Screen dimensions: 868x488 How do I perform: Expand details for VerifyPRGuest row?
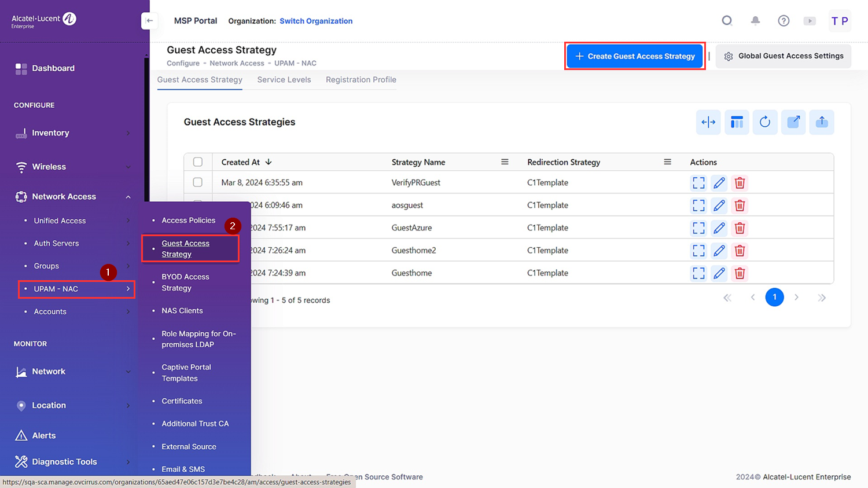699,183
